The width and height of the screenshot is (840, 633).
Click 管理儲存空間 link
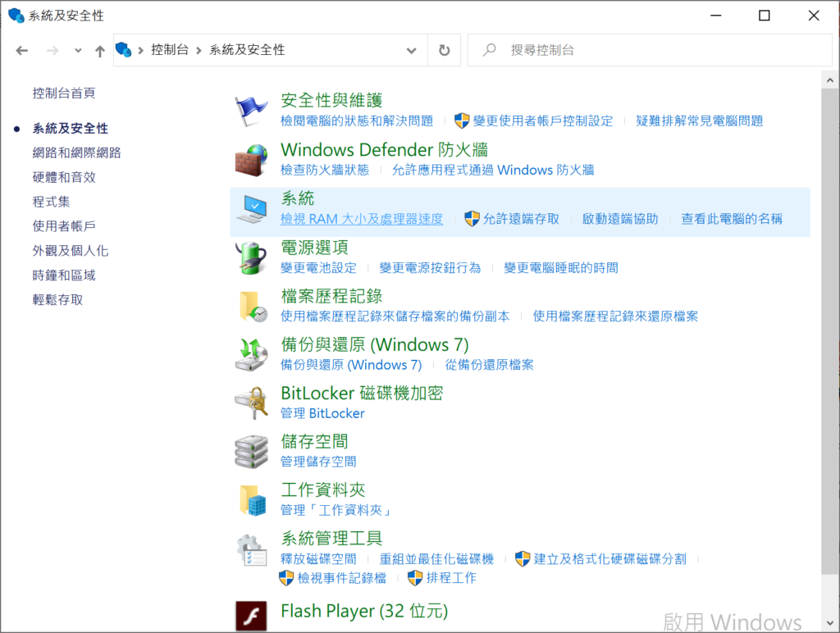[318, 462]
